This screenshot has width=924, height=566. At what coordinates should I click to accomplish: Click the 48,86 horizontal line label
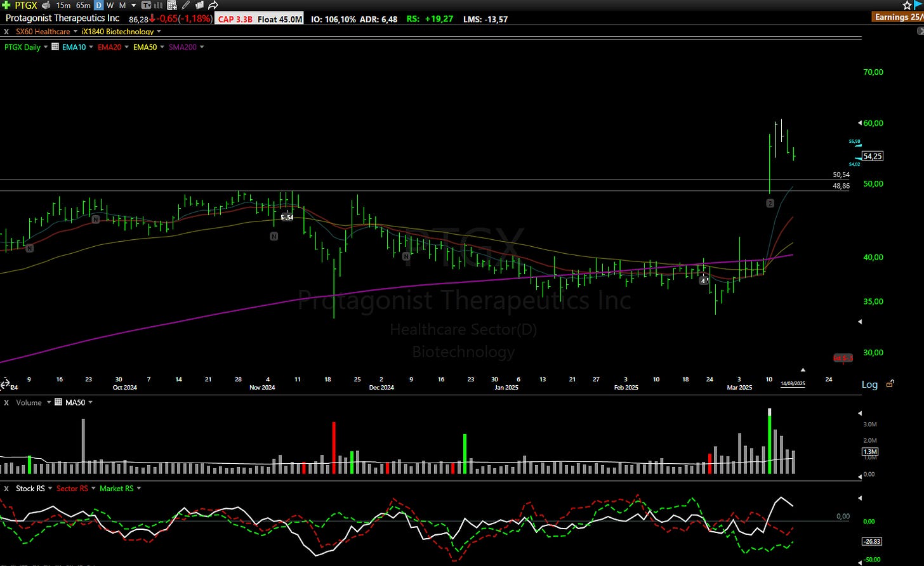[x=841, y=186]
